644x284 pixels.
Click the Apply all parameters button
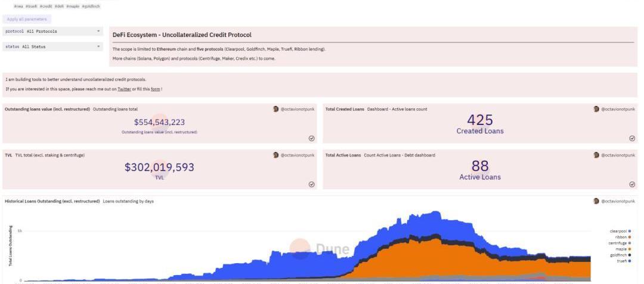[27, 19]
